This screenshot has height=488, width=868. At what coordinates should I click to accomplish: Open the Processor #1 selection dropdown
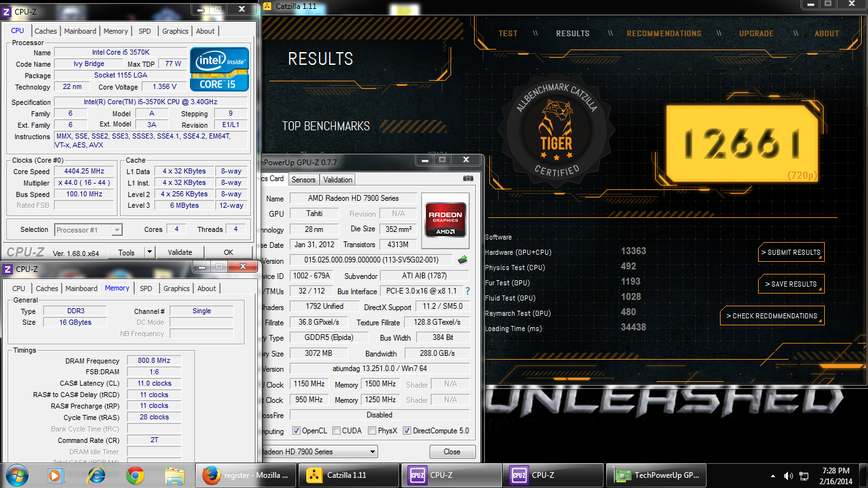(x=88, y=230)
